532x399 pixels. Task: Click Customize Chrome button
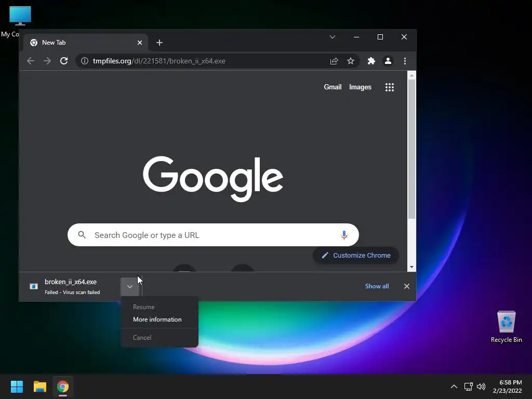355,256
